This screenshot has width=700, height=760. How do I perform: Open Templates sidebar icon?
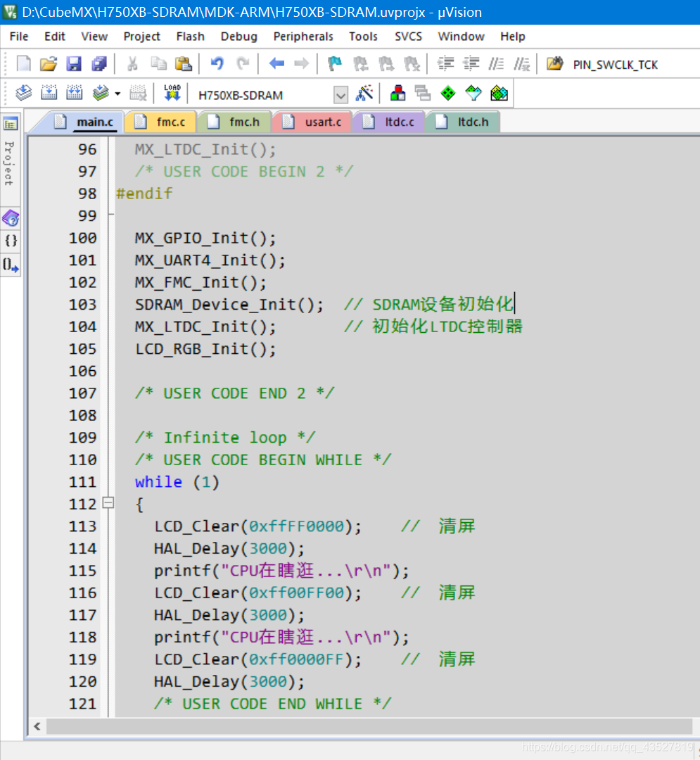(x=10, y=265)
